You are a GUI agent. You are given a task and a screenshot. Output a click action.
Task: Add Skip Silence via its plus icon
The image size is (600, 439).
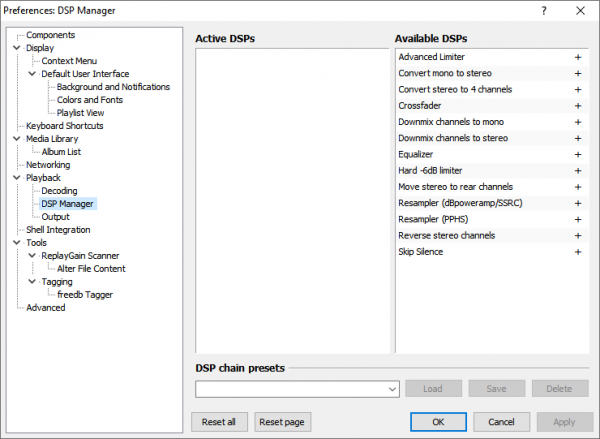point(577,252)
